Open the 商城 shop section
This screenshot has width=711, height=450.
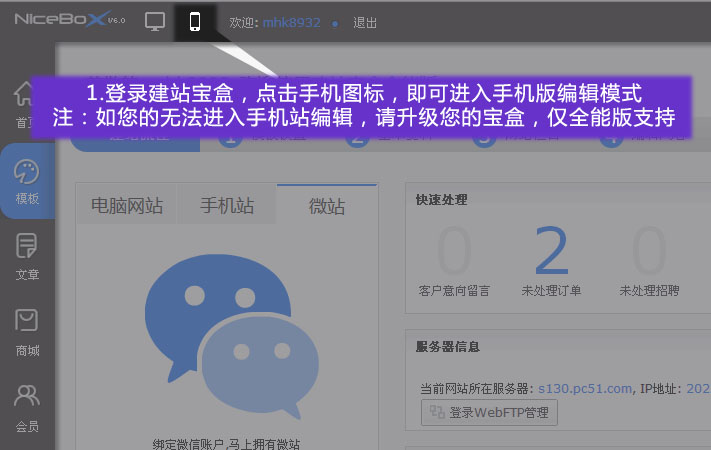click(x=27, y=331)
